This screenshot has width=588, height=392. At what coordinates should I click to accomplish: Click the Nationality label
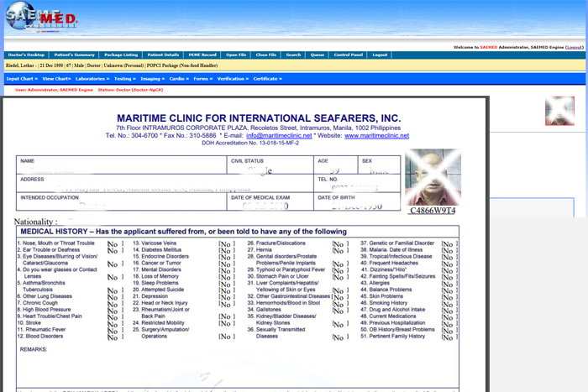point(35,222)
